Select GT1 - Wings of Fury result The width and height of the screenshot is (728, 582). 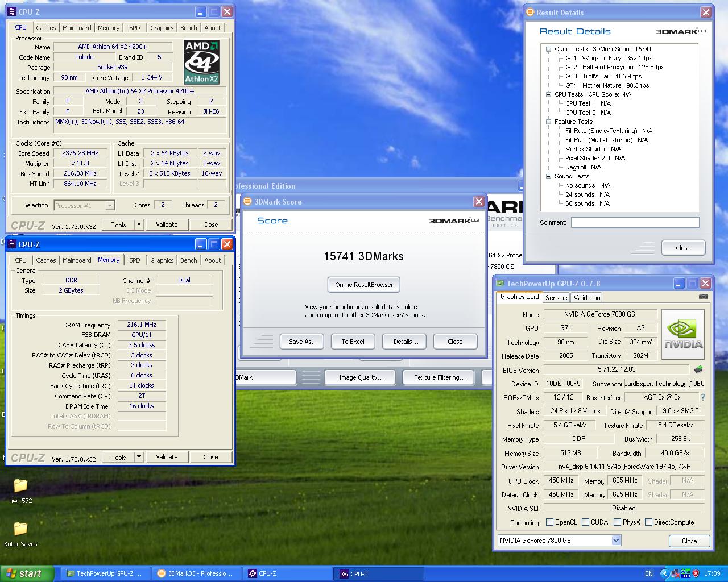[x=609, y=58]
